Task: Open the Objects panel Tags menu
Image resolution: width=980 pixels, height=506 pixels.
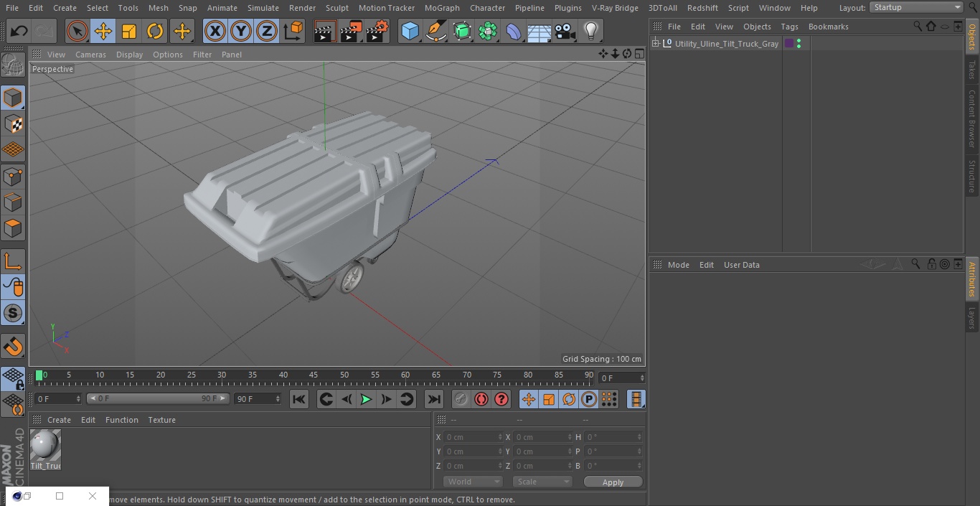Action: tap(789, 27)
